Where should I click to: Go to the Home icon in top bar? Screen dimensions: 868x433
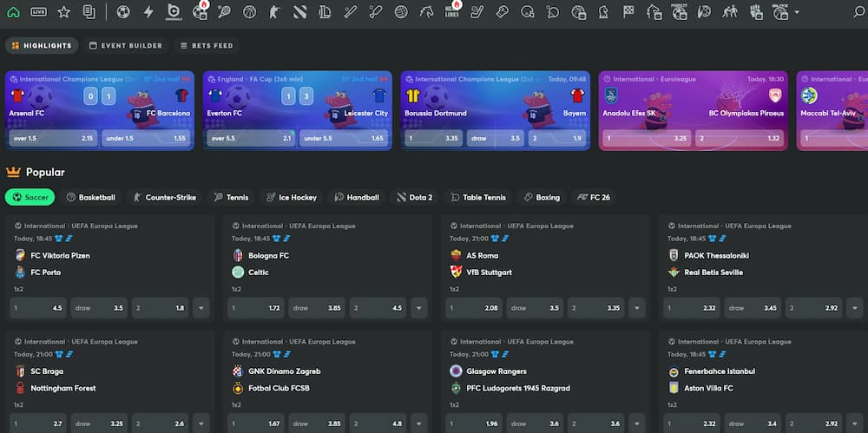13,12
